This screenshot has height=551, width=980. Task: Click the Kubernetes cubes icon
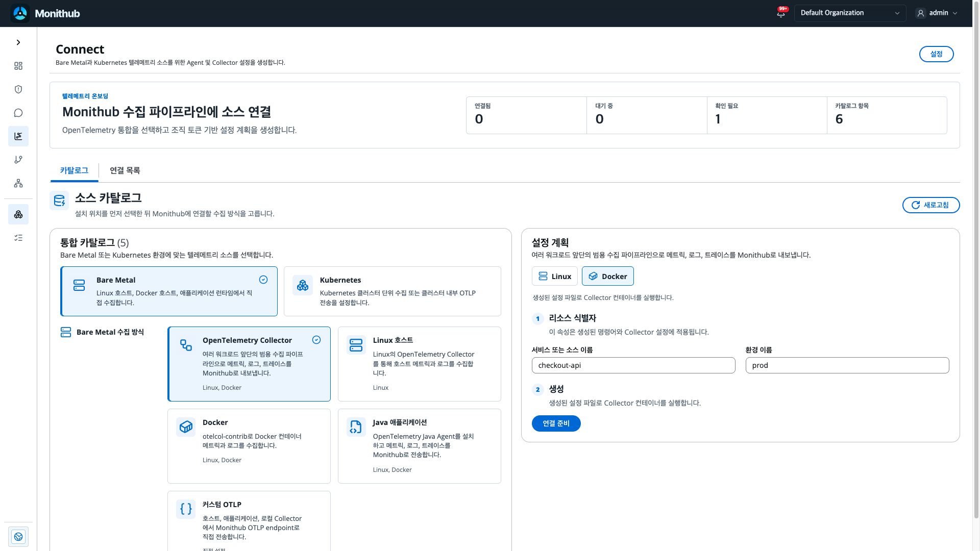303,285
